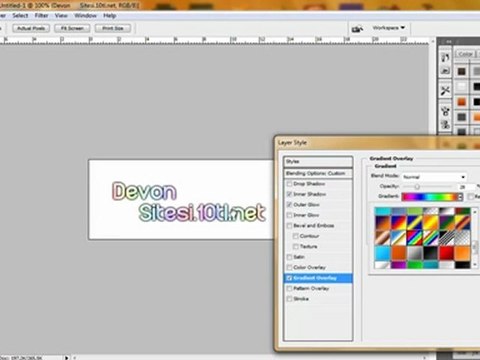This screenshot has height=360, width=480.
Task: Enable the Pattern Overlay checkbox
Action: (x=289, y=288)
